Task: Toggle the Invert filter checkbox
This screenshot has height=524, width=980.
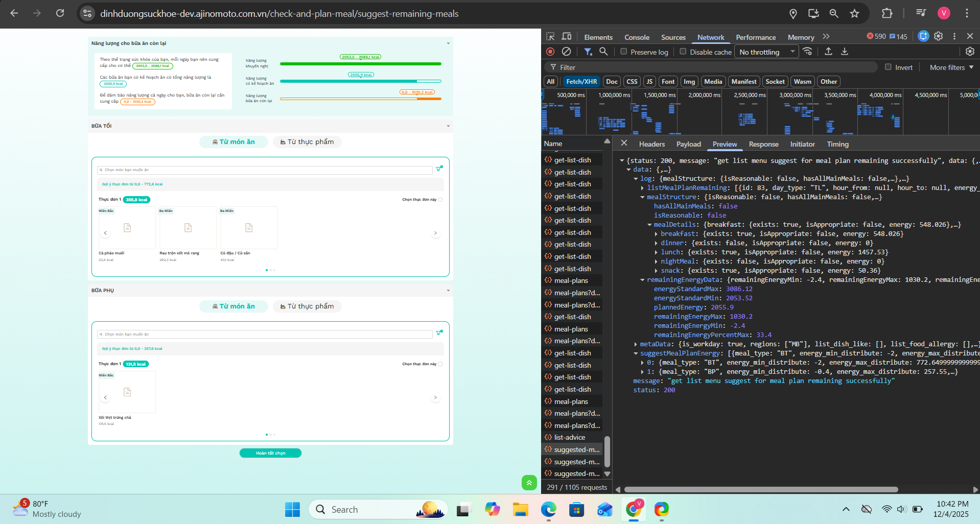Action: click(888, 67)
